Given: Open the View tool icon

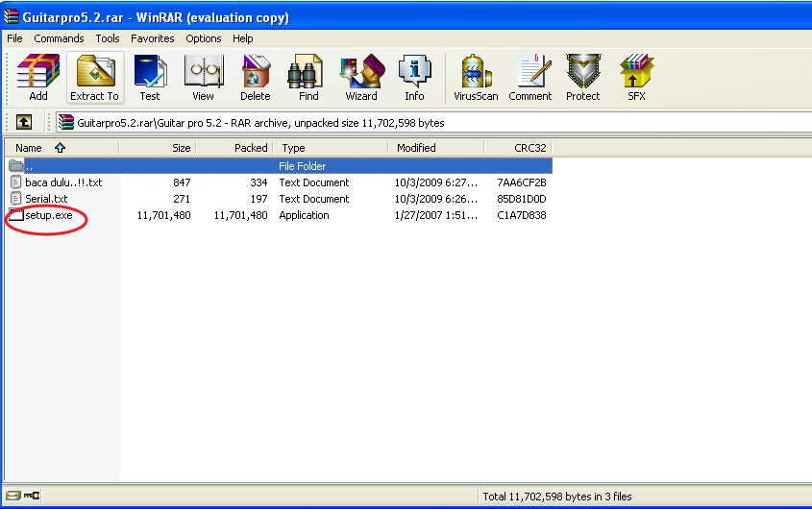Looking at the screenshot, I should point(204,77).
